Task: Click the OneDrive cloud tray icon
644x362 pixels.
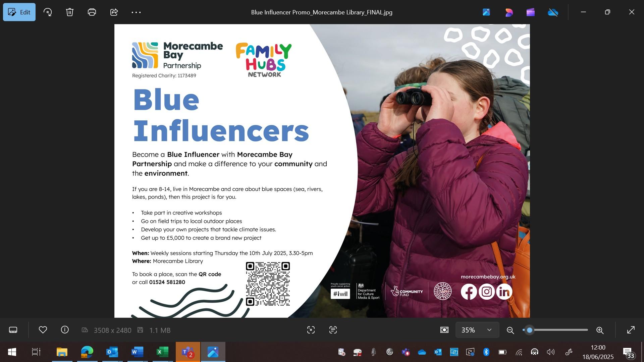Action: [422, 352]
